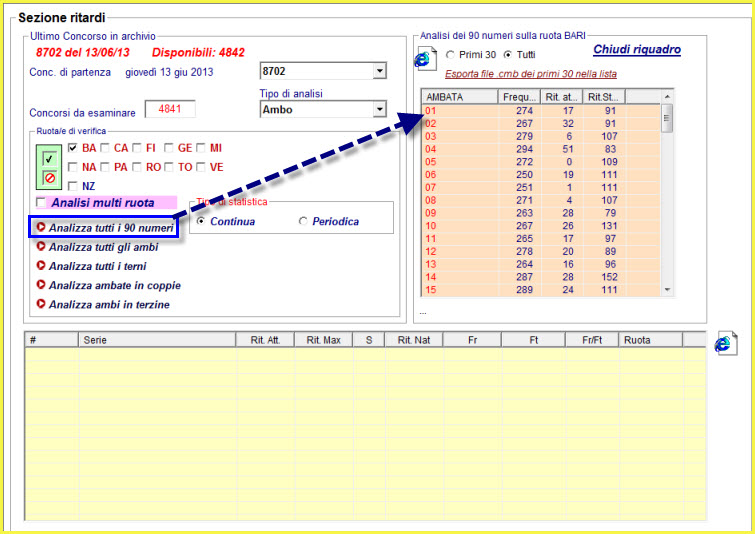This screenshot has height=534, width=755.
Task: Click the Serie column header
Action: pos(157,340)
